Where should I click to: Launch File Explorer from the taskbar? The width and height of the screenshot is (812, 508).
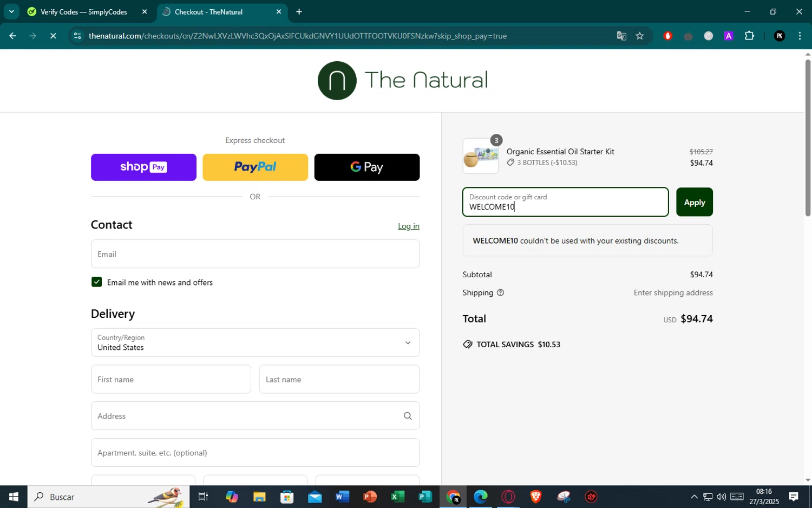259,497
